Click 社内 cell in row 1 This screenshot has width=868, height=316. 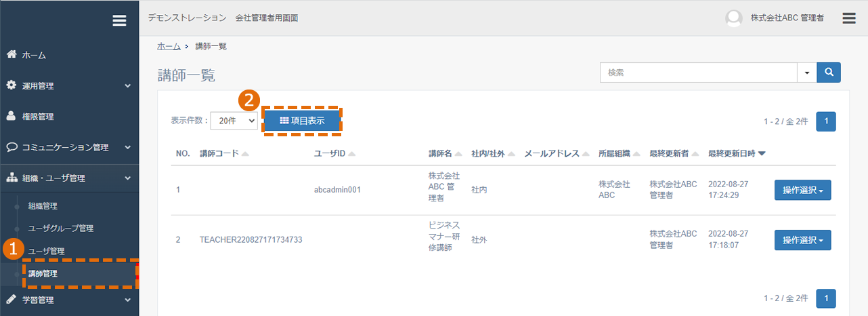pos(479,190)
